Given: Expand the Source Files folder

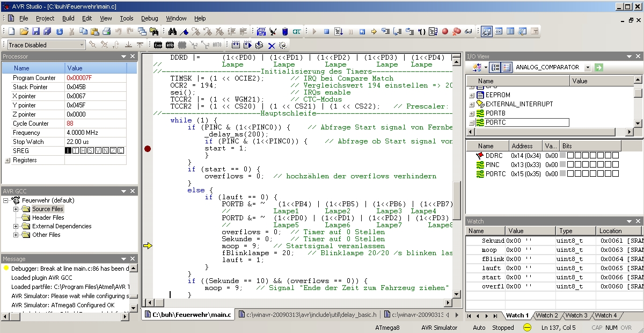Looking at the screenshot, I should [16, 209].
